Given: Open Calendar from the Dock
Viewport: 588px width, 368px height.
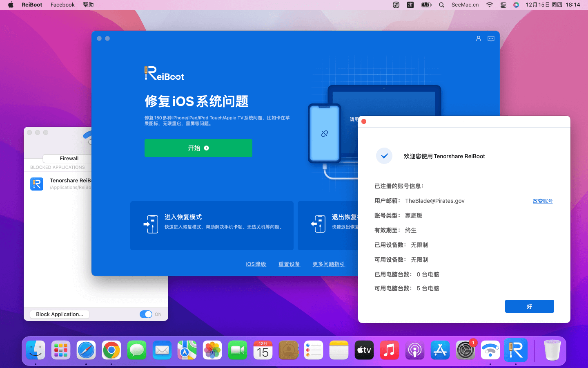Looking at the screenshot, I should pyautogui.click(x=263, y=350).
